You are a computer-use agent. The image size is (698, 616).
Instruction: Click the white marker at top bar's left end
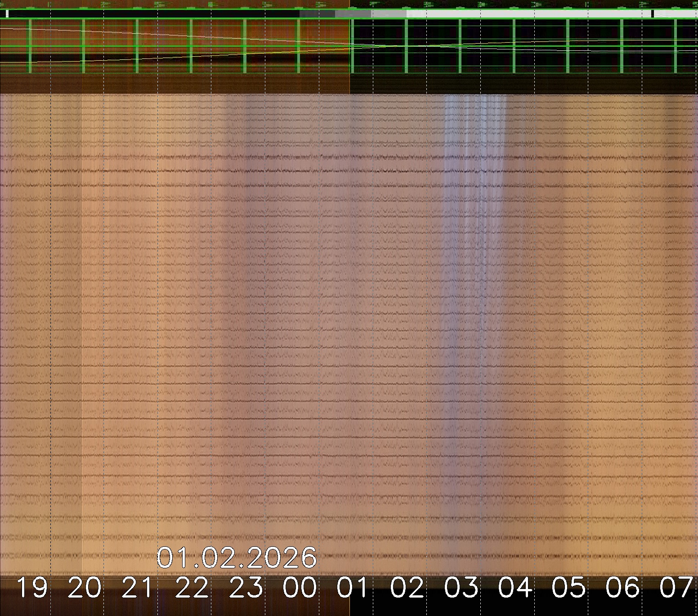7,14
